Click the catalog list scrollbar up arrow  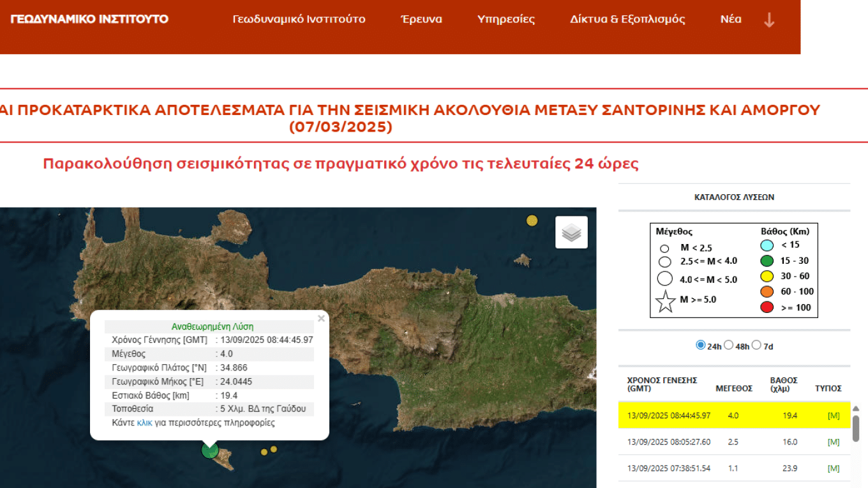point(856,409)
